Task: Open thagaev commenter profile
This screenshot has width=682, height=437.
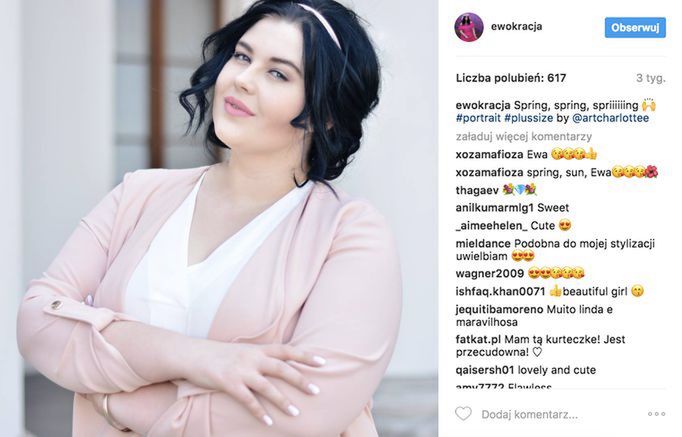Action: (477, 190)
